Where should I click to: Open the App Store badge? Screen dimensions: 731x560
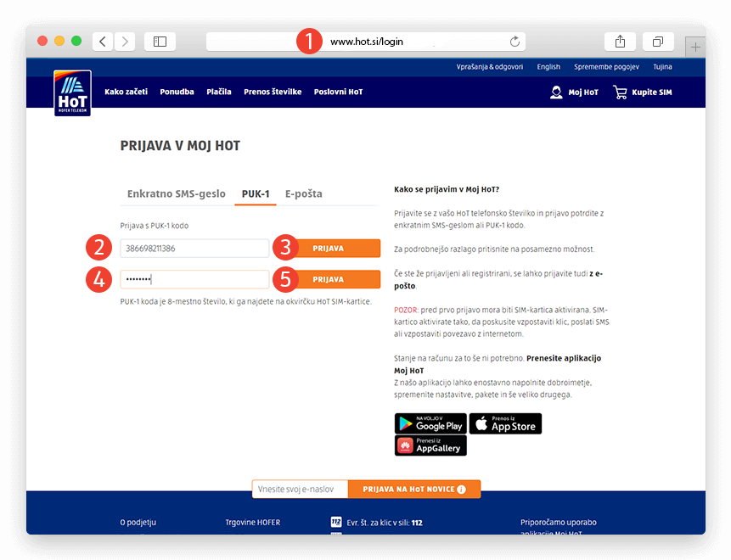click(x=505, y=423)
